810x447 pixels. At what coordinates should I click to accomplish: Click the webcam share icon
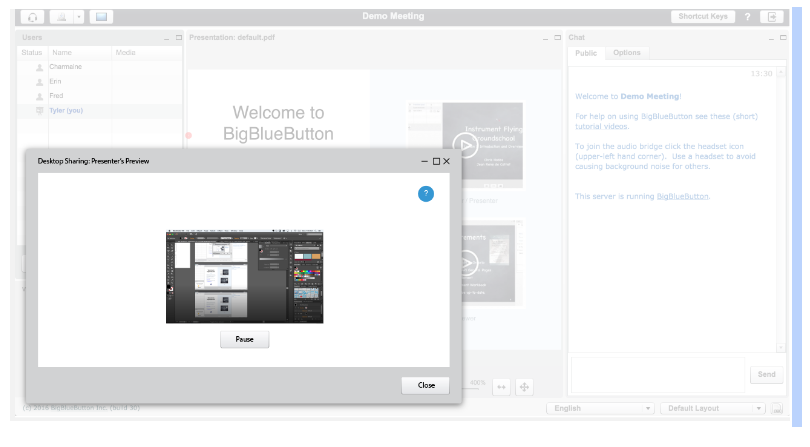pyautogui.click(x=61, y=17)
